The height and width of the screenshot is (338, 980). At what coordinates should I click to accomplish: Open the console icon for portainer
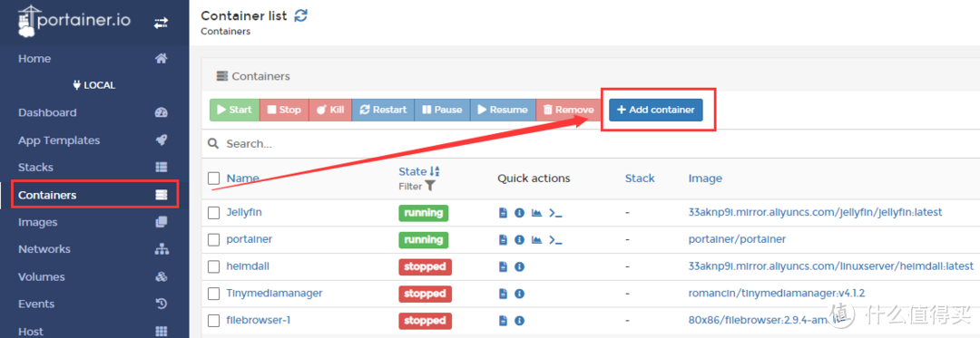(555, 239)
